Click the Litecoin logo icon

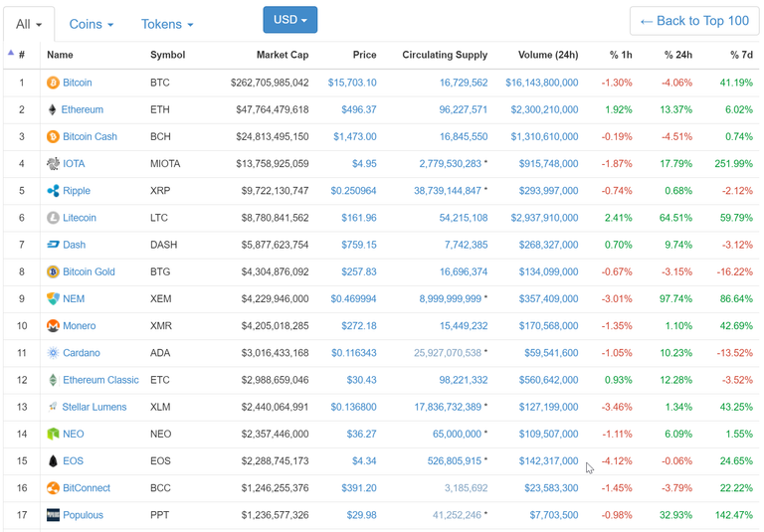pyautogui.click(x=53, y=218)
